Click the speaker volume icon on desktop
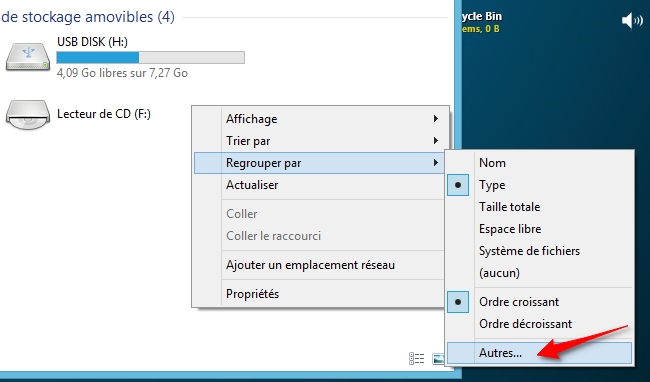Screen dimensions: 650x382 tap(632, 20)
